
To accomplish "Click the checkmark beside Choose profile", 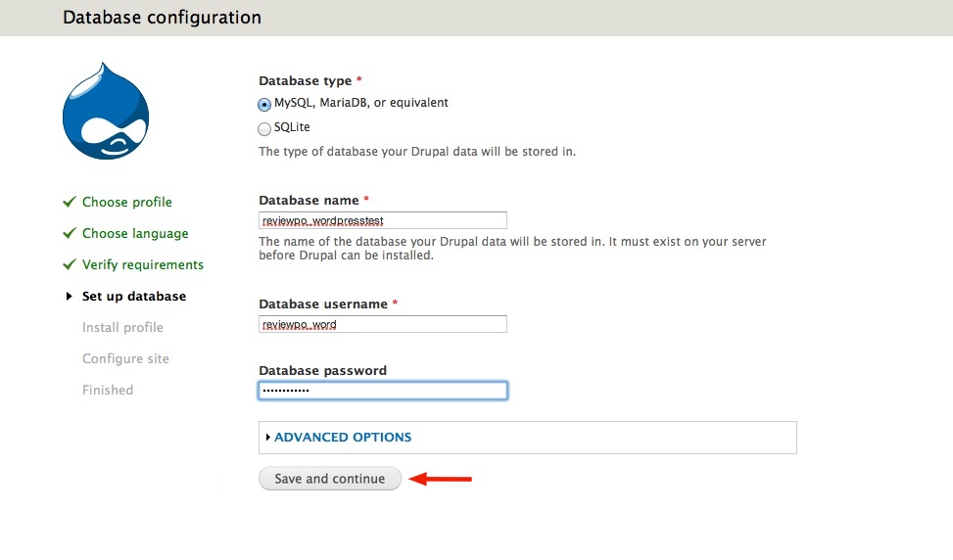I will 70,202.
